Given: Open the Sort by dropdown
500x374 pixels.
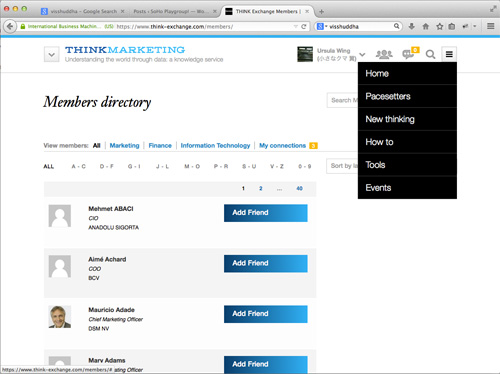Looking at the screenshot, I should pyautogui.click(x=342, y=166).
